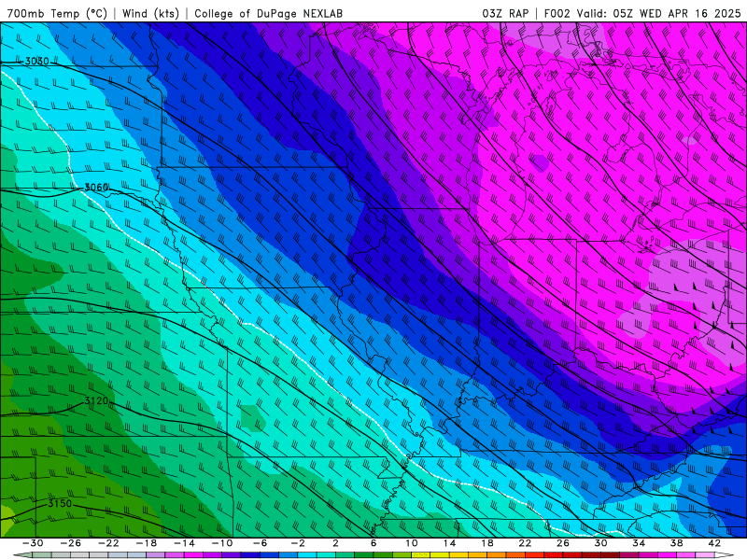Viewport: 747px width, 560px height.
Task: Click the -22 value on the color scale
Action: click(108, 543)
